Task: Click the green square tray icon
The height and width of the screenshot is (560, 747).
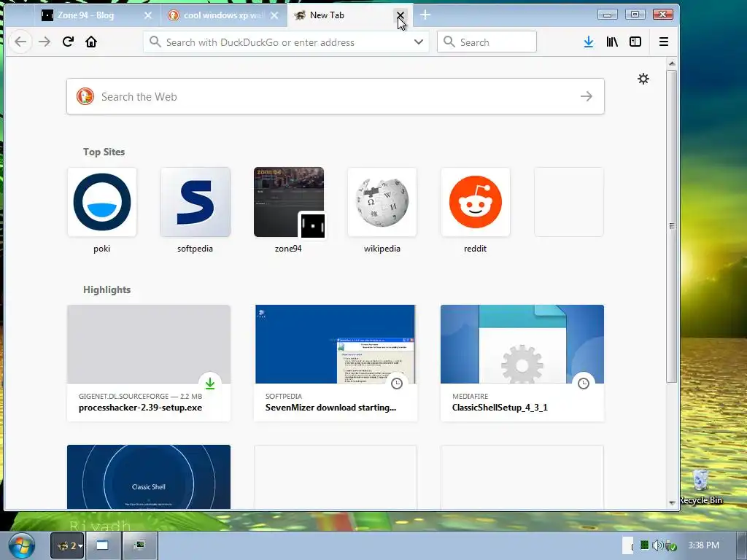Action: click(x=645, y=545)
